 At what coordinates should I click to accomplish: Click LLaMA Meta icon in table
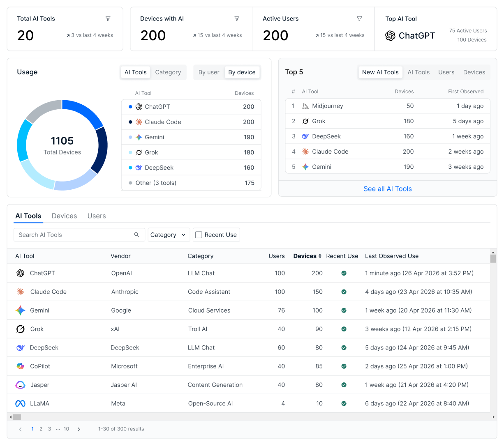[20, 404]
